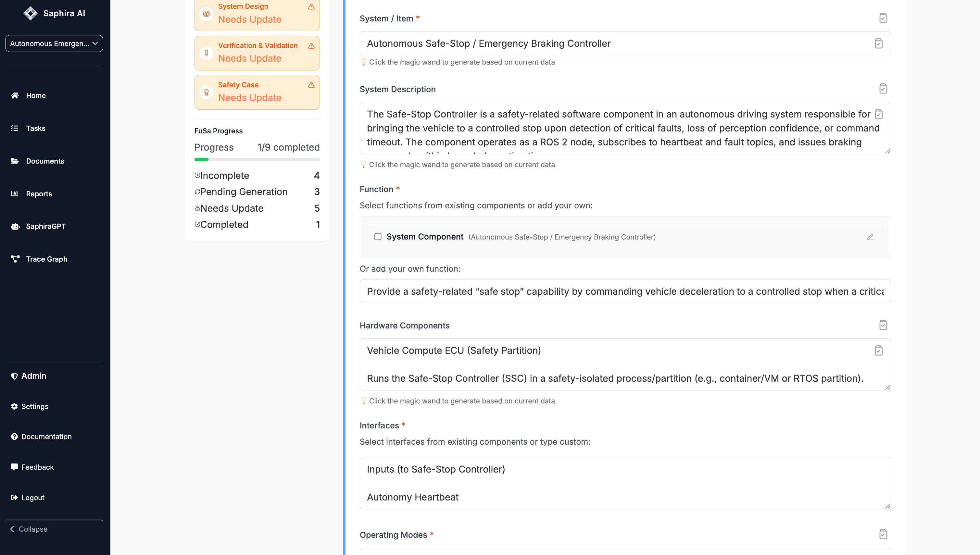Click pencil edit icon on System Component row
Viewport: 980px width, 555px height.
[870, 237]
